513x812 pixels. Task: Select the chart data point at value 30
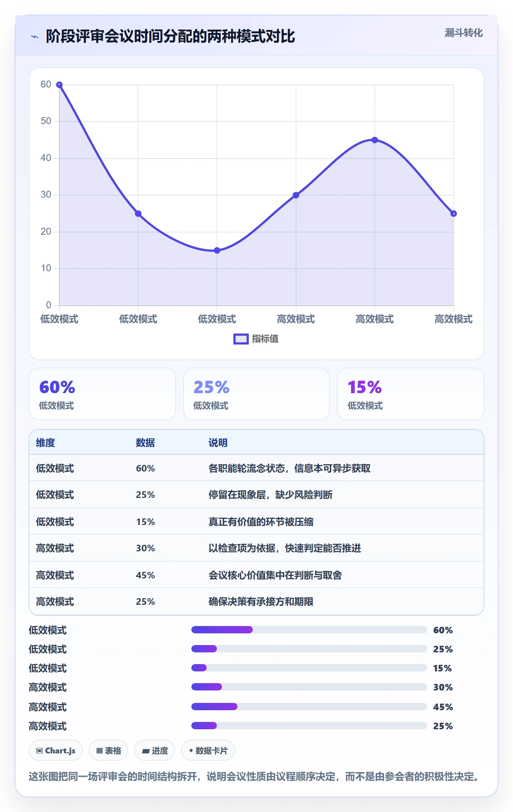296,195
